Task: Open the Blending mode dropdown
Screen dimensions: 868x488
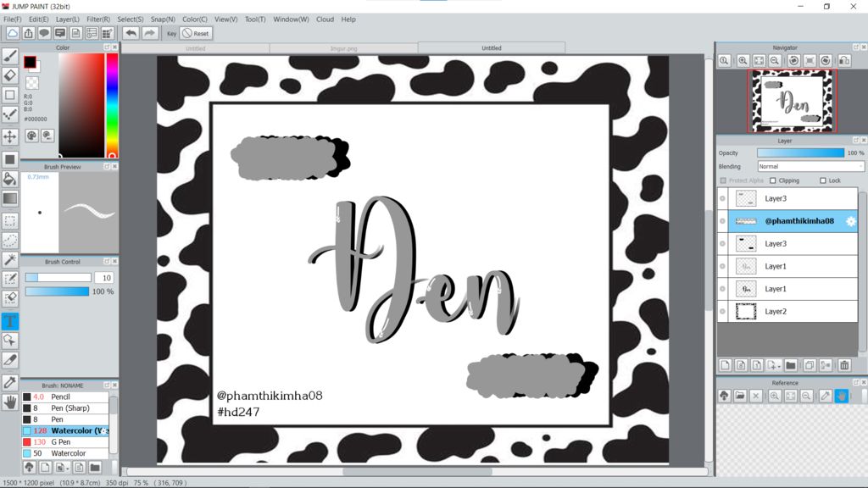Action: (810, 167)
